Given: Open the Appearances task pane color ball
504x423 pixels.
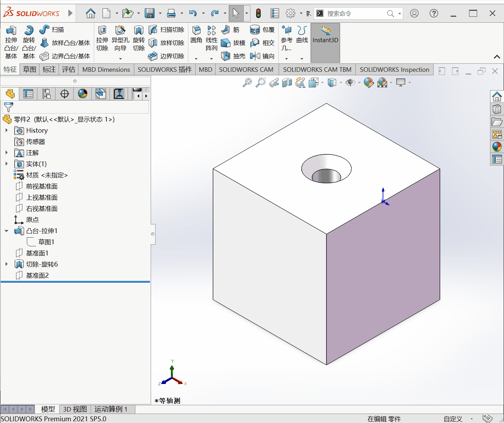Looking at the screenshot, I should [x=497, y=146].
